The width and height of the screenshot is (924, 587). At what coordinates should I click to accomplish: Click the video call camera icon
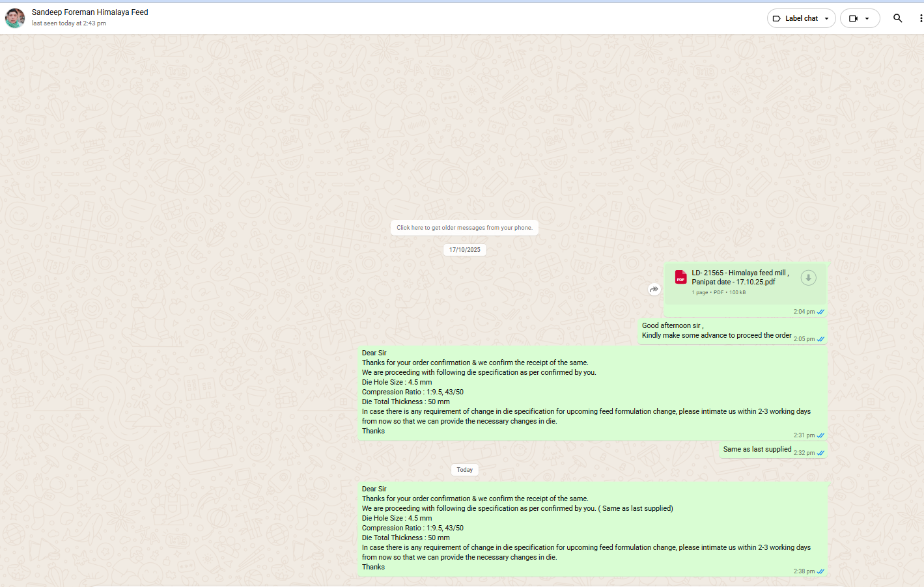(x=853, y=18)
